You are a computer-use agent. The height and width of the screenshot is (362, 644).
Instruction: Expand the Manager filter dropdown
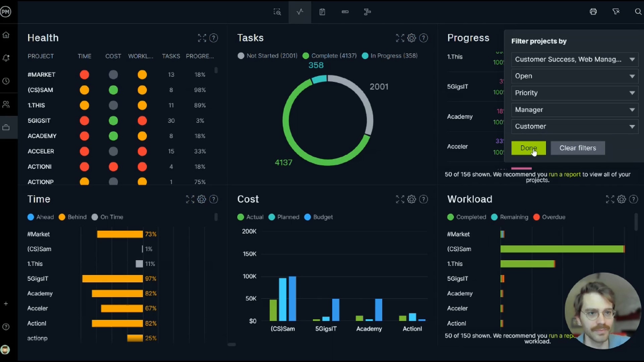point(574,110)
